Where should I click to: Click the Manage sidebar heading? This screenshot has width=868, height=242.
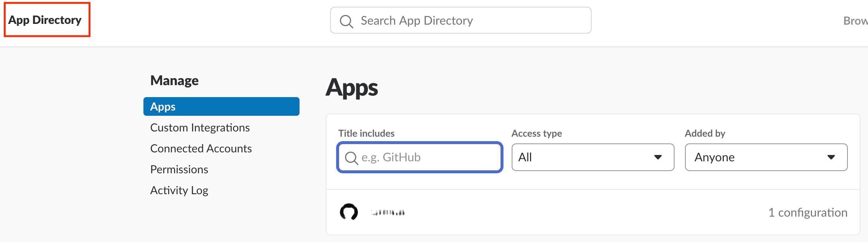pyautogui.click(x=174, y=81)
